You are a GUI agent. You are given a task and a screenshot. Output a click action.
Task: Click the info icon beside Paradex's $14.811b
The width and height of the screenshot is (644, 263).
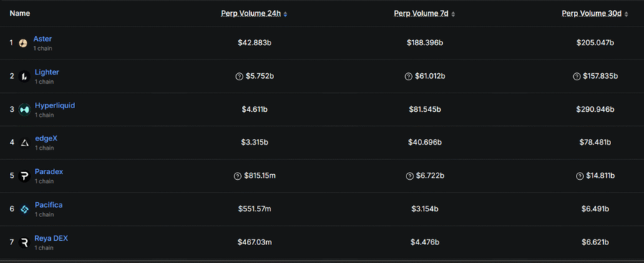(580, 176)
